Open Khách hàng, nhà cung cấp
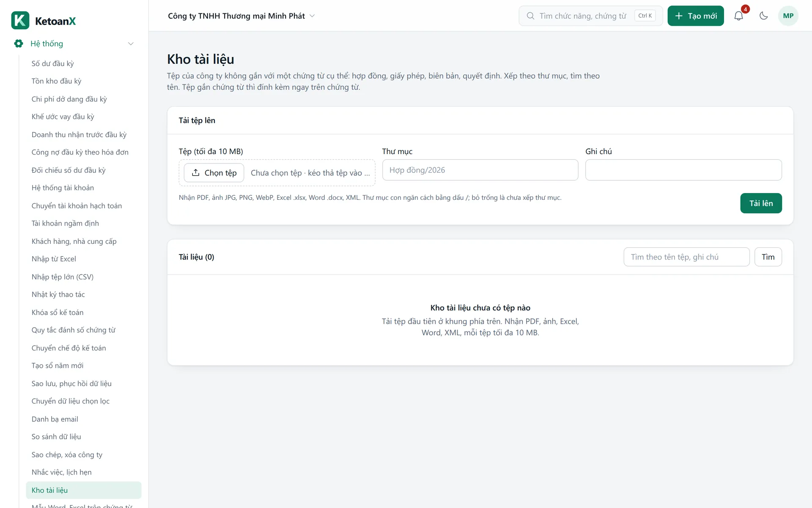The height and width of the screenshot is (508, 812). (84, 241)
